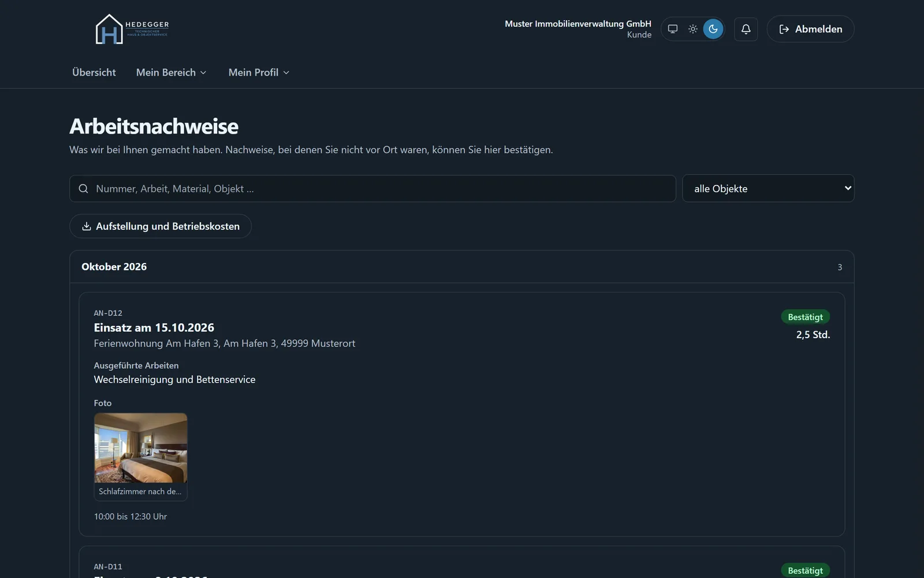Click the 2,5 Std. duration value
The height and width of the screenshot is (578, 924).
point(813,335)
